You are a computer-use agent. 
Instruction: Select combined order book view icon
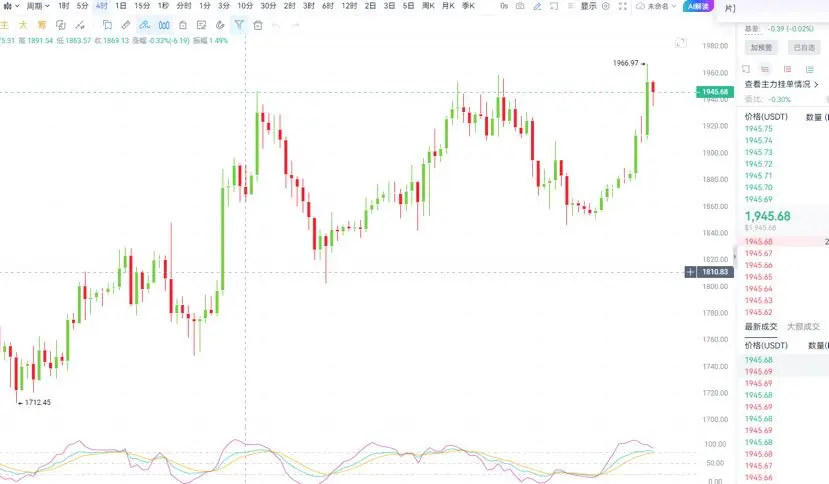(765, 69)
